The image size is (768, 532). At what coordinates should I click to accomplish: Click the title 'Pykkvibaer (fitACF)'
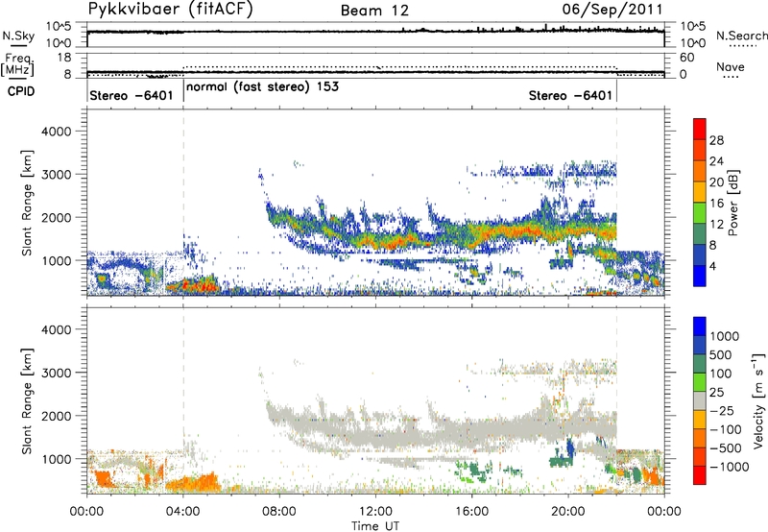pos(171,9)
